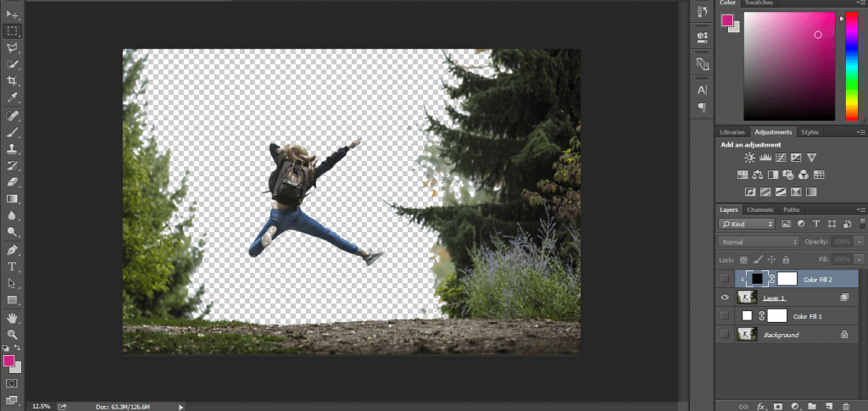Open the Styles tab
Image resolution: width=868 pixels, height=411 pixels.
point(810,132)
